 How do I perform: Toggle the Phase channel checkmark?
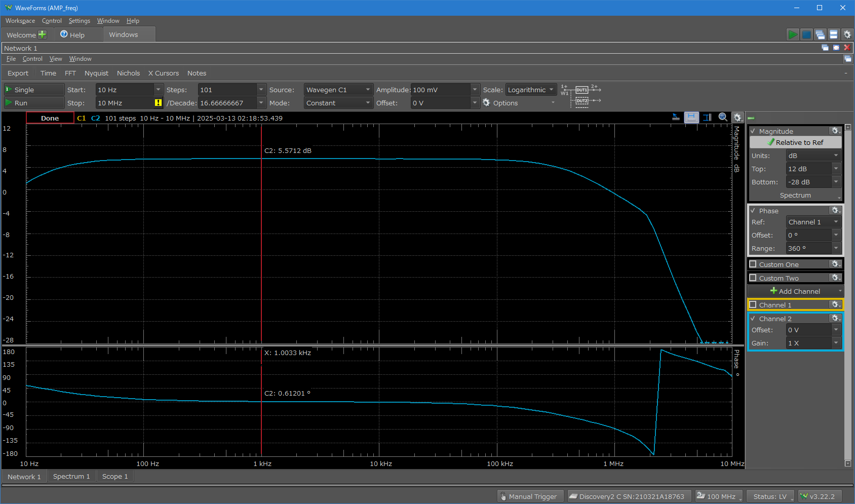(x=753, y=211)
